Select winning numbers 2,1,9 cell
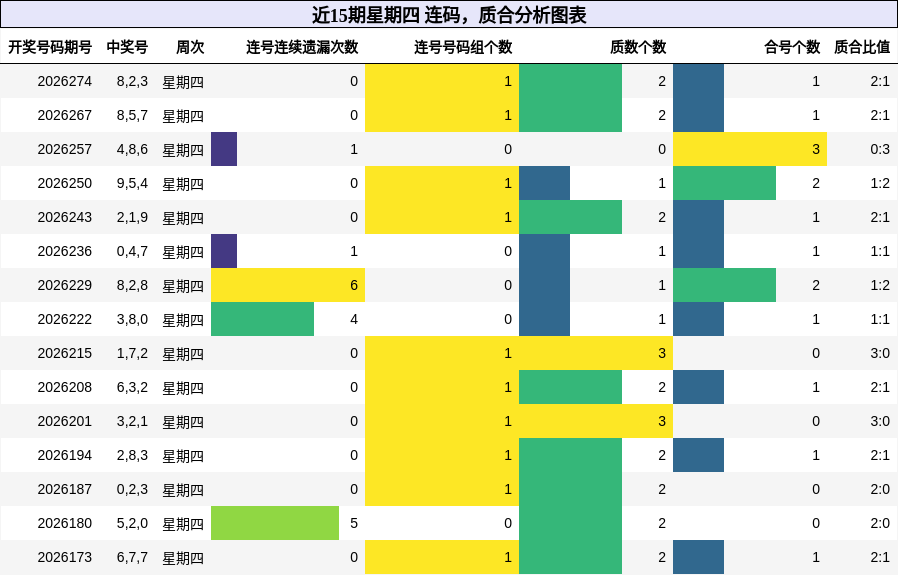 click(x=132, y=217)
